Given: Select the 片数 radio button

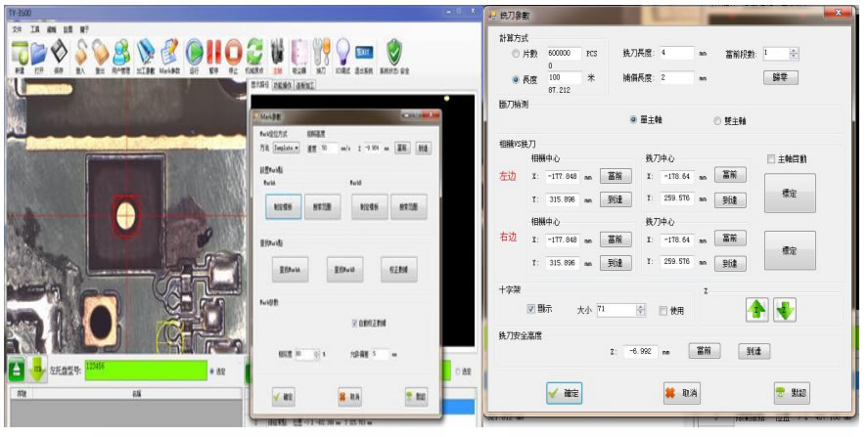Looking at the screenshot, I should [517, 54].
